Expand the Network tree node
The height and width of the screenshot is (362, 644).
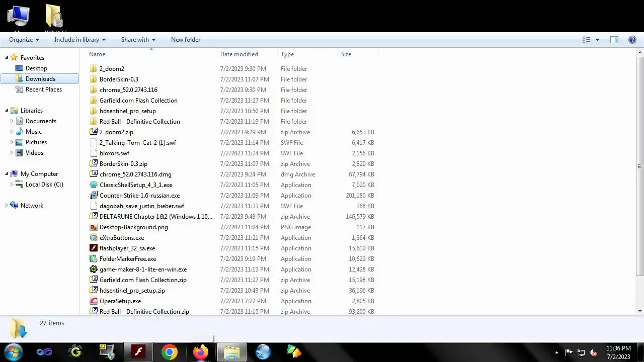click(x=7, y=206)
